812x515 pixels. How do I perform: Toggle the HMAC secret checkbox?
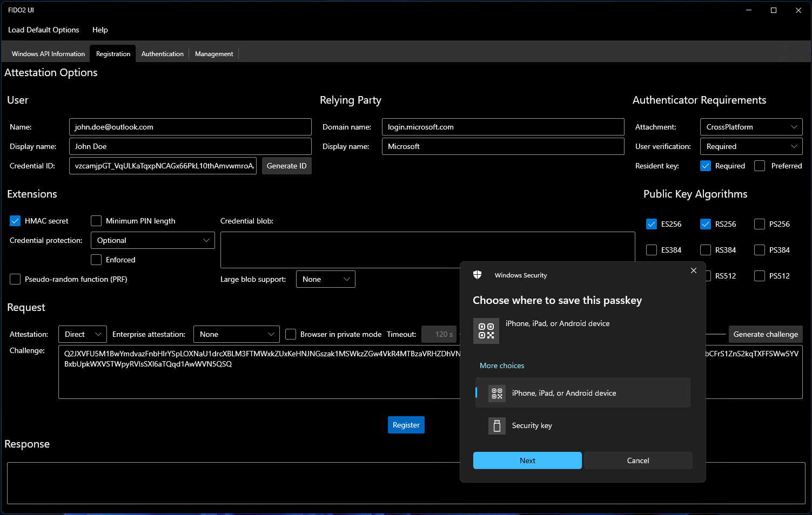[x=15, y=221]
